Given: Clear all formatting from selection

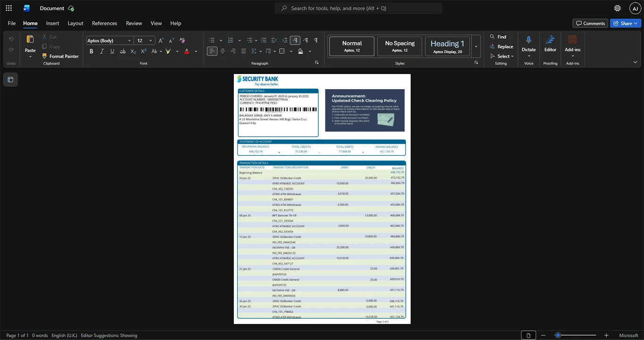Looking at the screenshot, I should 182,41.
